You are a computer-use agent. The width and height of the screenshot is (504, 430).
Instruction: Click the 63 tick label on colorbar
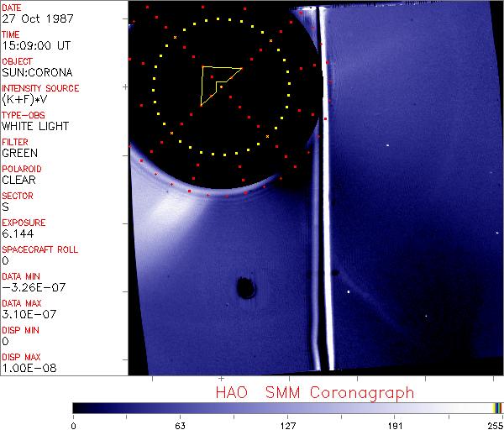181,426
